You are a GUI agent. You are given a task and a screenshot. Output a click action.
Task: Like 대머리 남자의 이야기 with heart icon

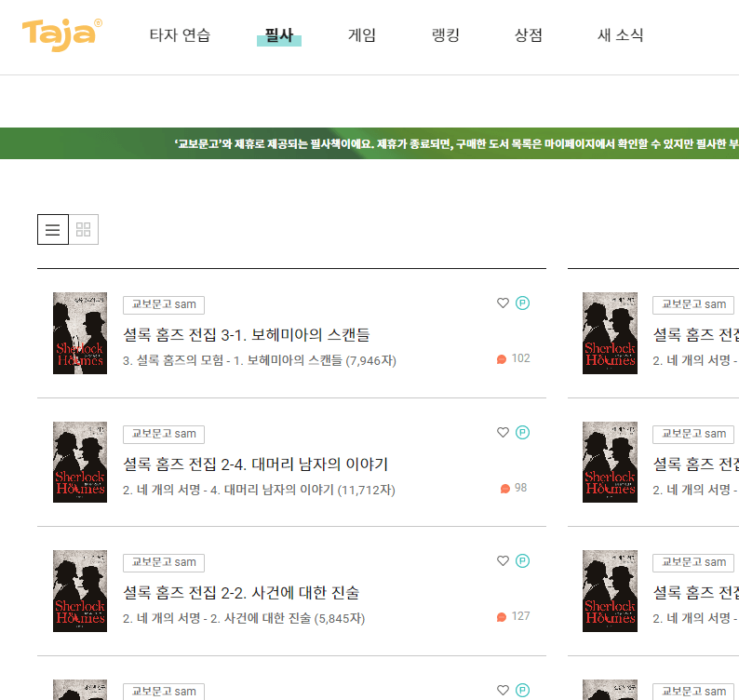[503, 432]
